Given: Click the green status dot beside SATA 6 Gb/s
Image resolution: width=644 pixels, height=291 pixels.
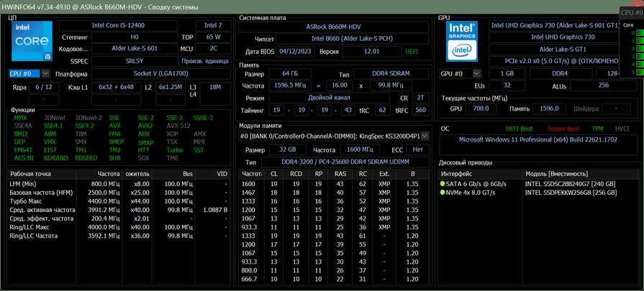Looking at the screenshot, I should [443, 184].
